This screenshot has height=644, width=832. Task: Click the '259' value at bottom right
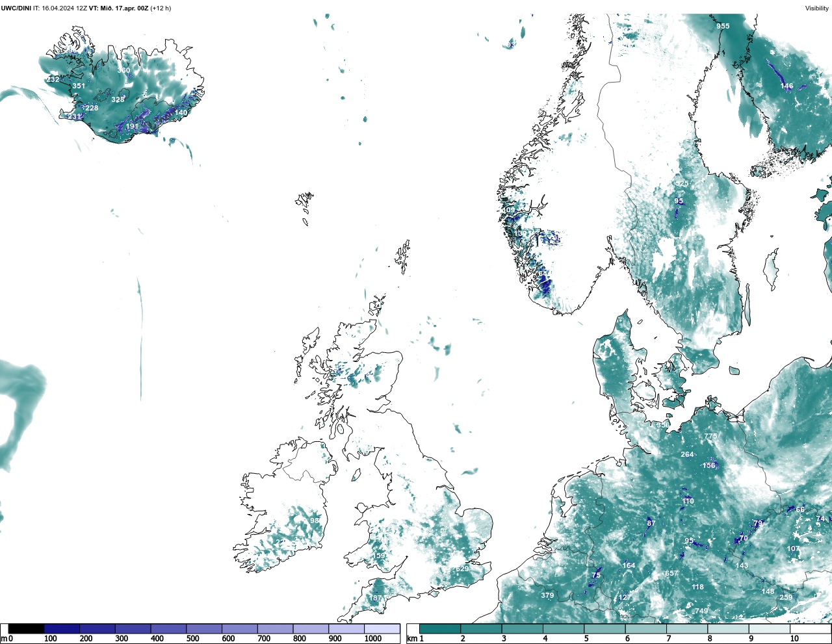click(786, 598)
